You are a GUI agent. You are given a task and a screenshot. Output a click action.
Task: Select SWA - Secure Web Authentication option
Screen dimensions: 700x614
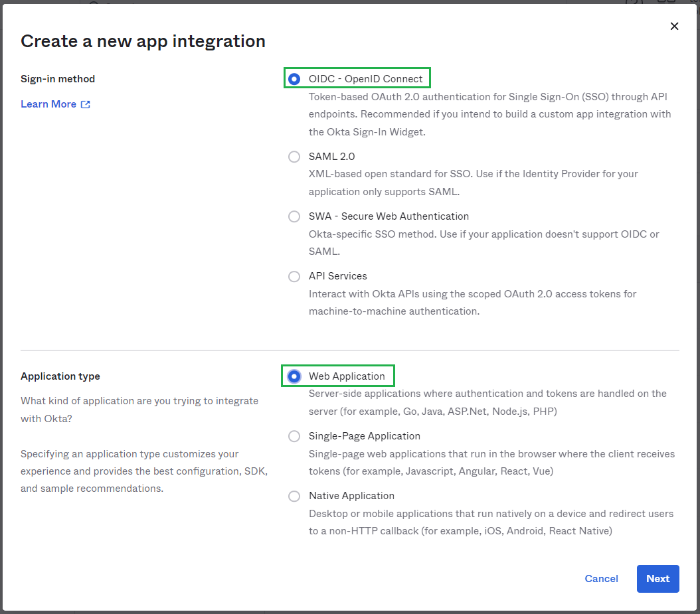(294, 216)
